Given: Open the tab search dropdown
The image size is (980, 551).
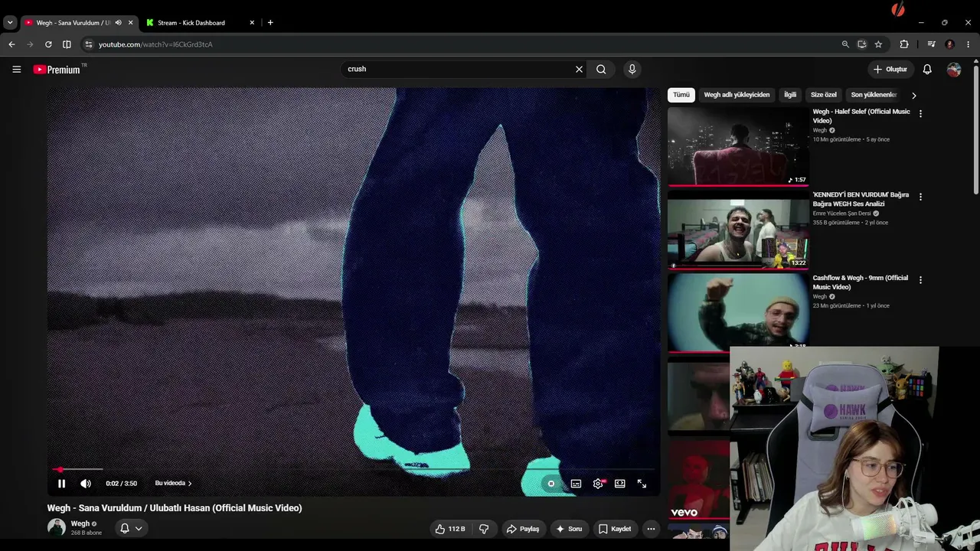Looking at the screenshot, I should (10, 23).
